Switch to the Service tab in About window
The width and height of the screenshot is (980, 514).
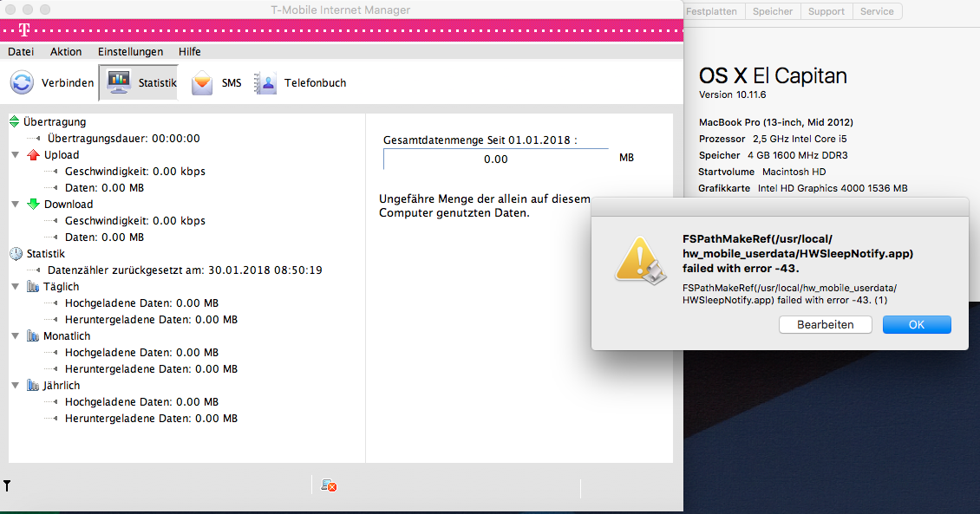click(x=877, y=11)
